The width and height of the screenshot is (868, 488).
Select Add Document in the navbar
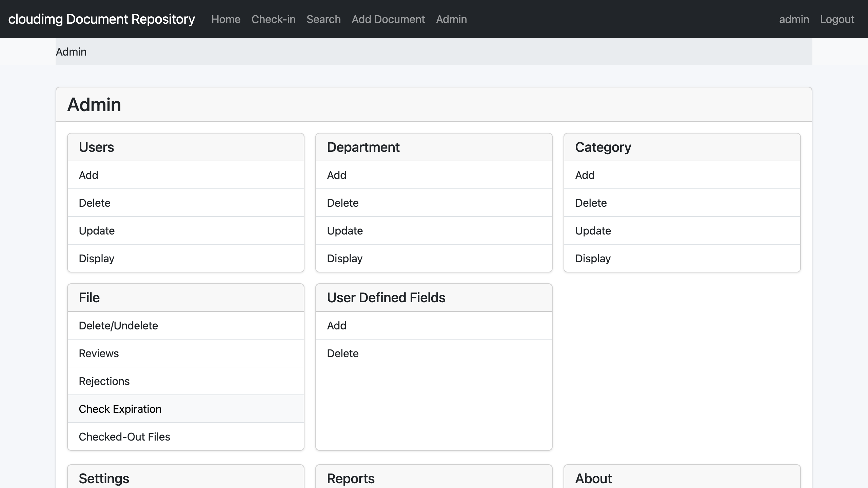pyautogui.click(x=388, y=19)
